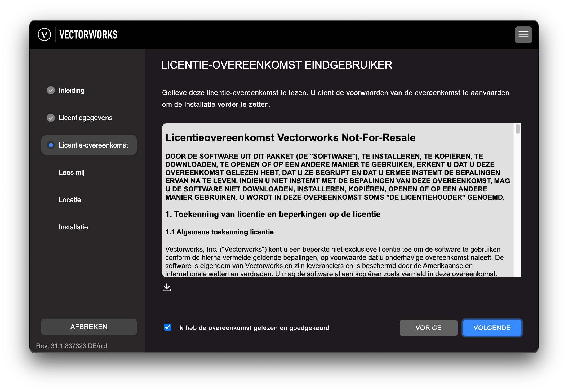Click the VECTORWORKS wordmark in header
The height and width of the screenshot is (392, 568).
point(89,35)
